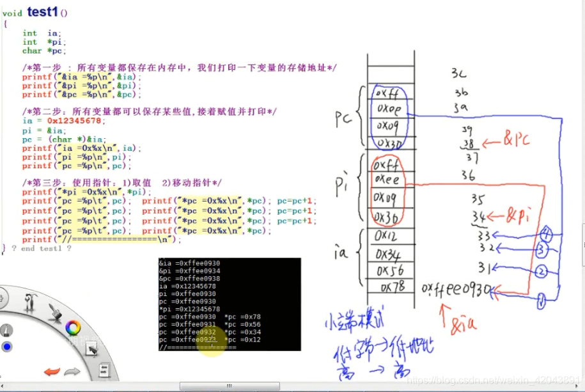Click the left scroll arrow at bottom
The width and height of the screenshot is (585, 392).
3,386
